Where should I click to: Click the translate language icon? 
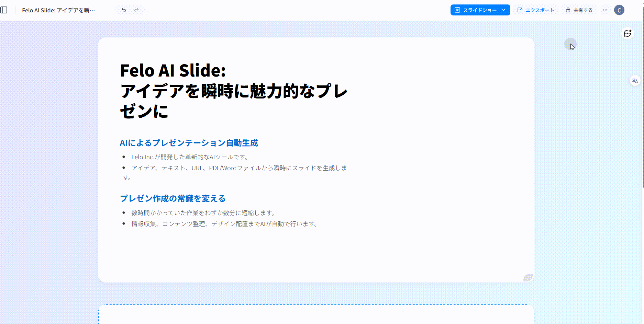click(635, 81)
